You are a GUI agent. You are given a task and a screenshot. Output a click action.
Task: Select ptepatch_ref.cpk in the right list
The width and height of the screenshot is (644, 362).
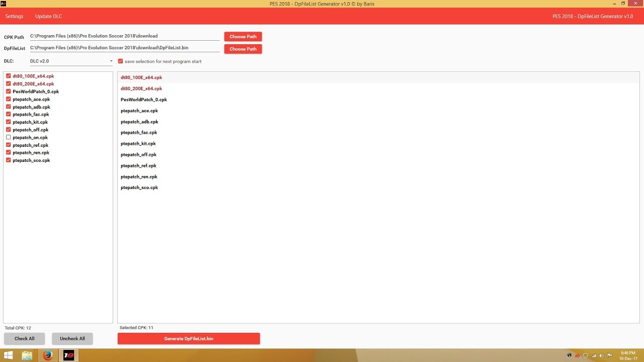378,165
